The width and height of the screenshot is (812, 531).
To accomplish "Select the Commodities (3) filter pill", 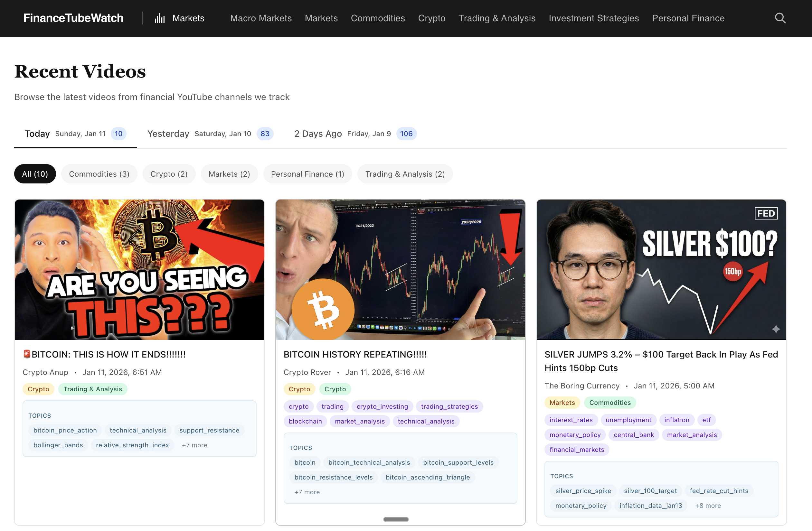I will coord(99,174).
